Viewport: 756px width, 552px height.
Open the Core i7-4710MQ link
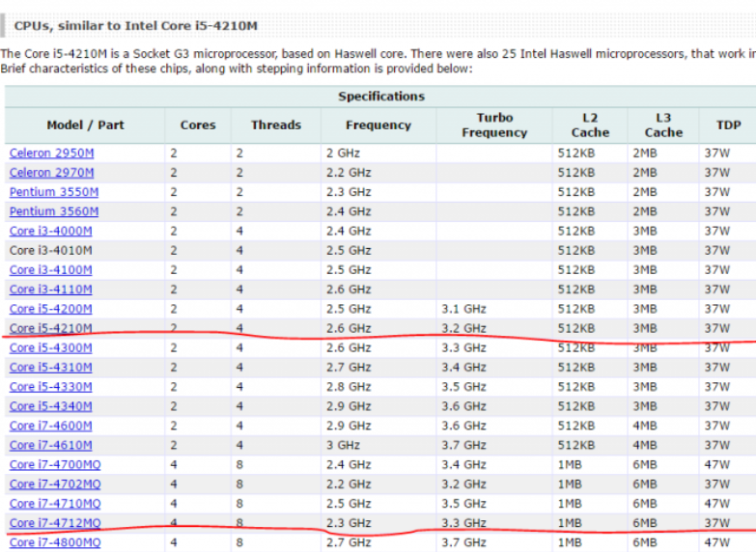click(55, 504)
